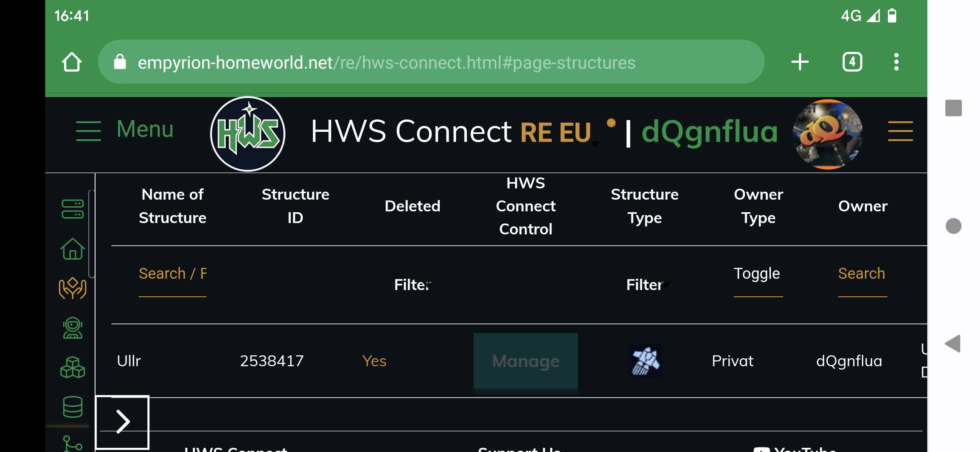Tap the padlock site security icon
980x452 pixels.
click(120, 62)
